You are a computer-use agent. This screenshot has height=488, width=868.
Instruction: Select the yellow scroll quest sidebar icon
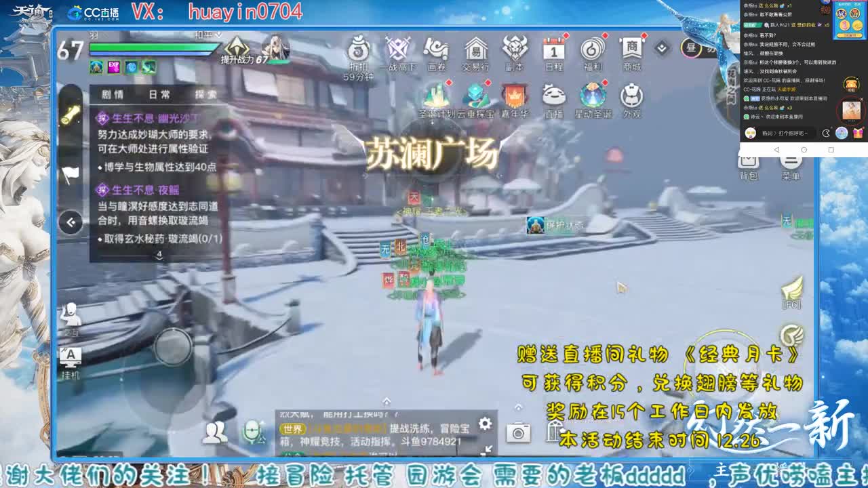pos(71,116)
